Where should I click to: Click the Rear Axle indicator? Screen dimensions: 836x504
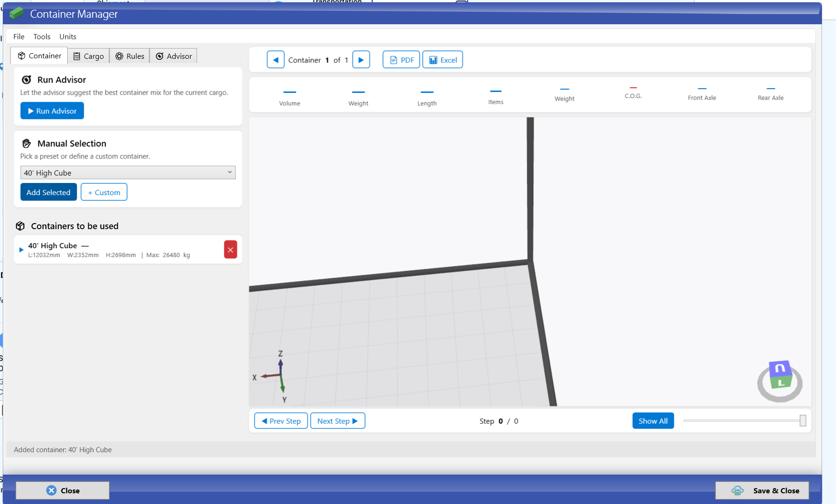click(771, 94)
